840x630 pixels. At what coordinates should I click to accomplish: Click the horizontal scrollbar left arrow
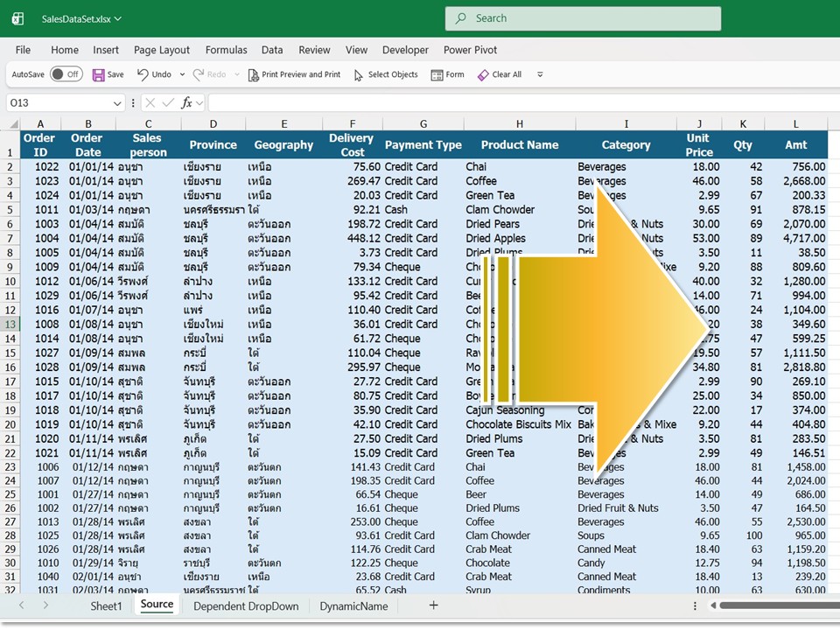coord(713,605)
